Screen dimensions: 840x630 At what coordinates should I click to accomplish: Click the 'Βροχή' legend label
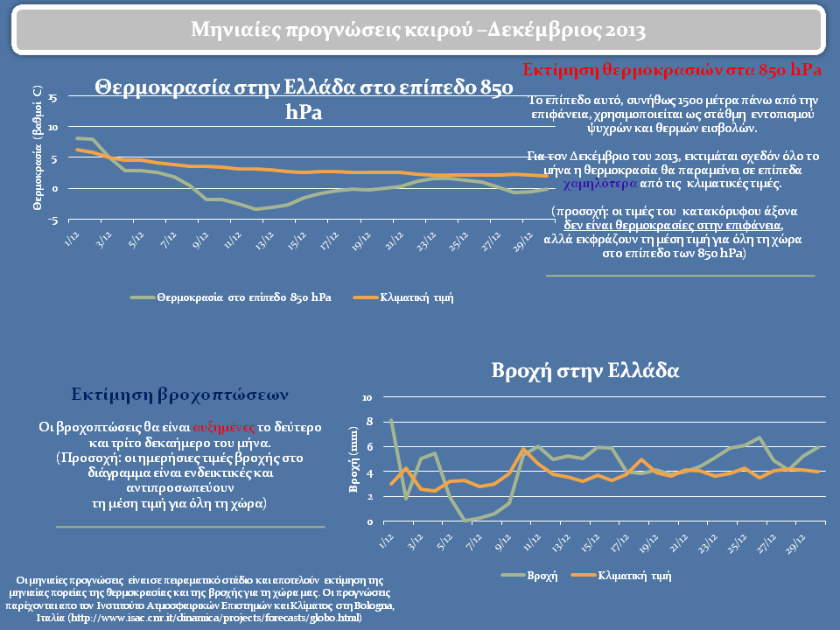click(542, 576)
